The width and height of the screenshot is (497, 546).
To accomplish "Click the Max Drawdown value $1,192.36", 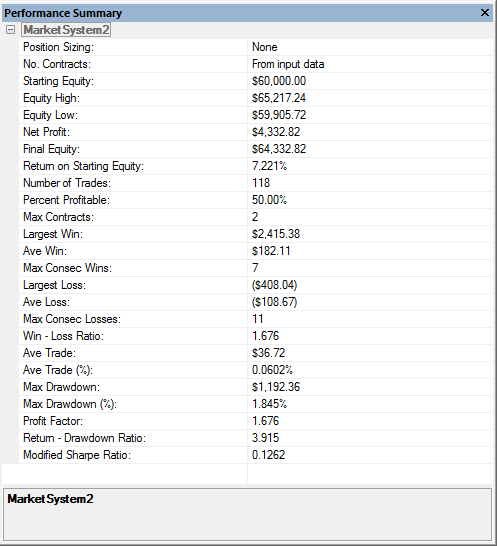I will (276, 387).
